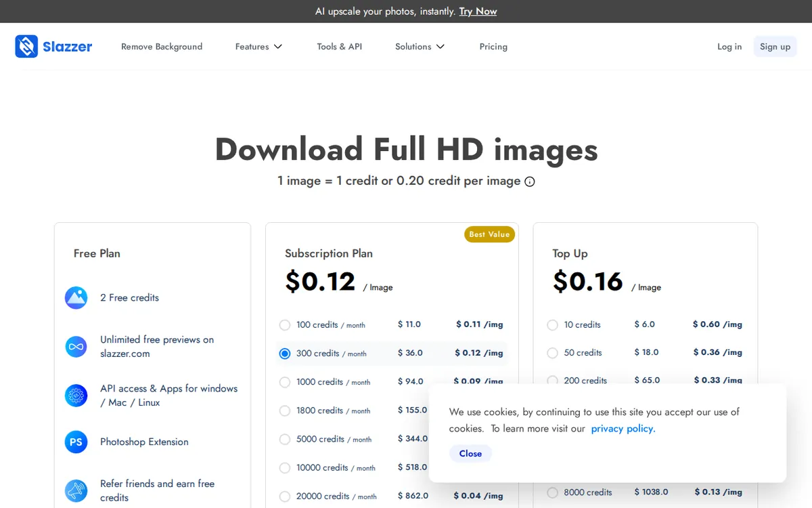Click the Refer friends megaphone icon
The width and height of the screenshot is (812, 508).
coord(76,490)
